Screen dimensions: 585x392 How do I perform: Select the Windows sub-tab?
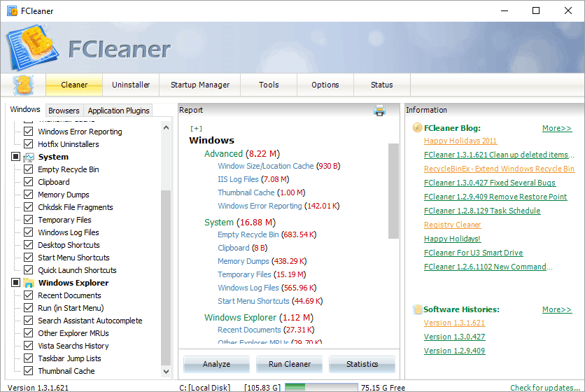point(25,109)
